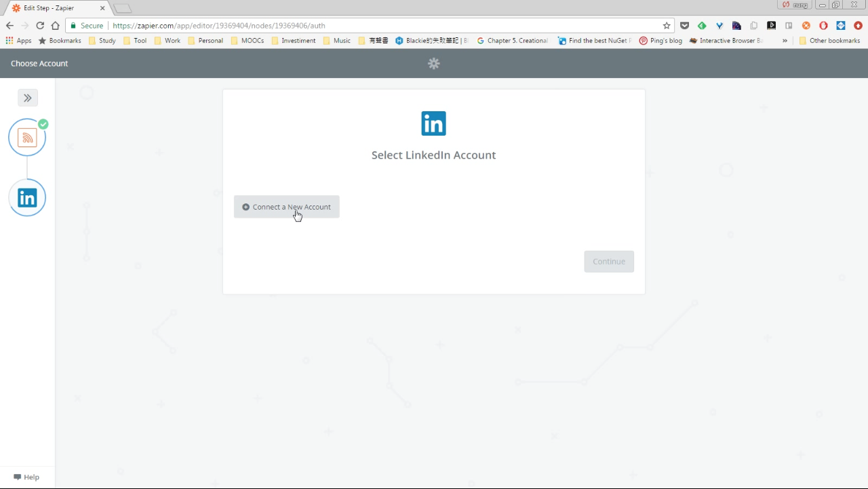
Task: Select the LinkedIn action step in sidebar
Action: click(27, 197)
